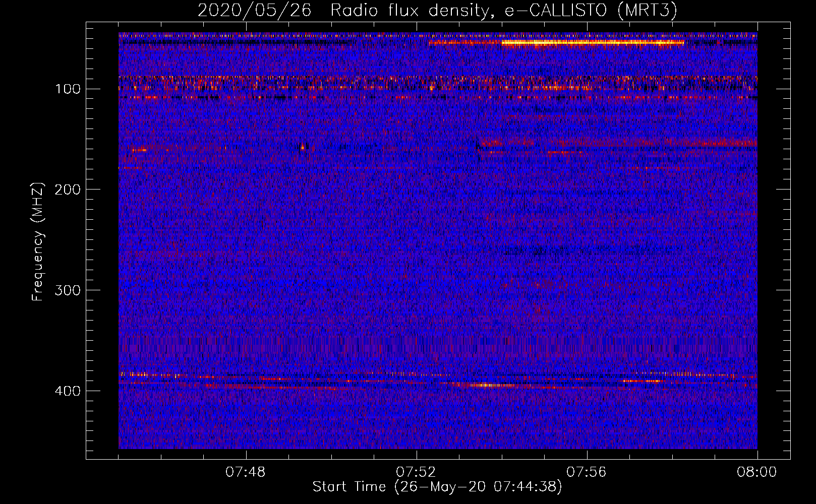Click the 'Frequency (MHZ)' axis label

click(38, 241)
